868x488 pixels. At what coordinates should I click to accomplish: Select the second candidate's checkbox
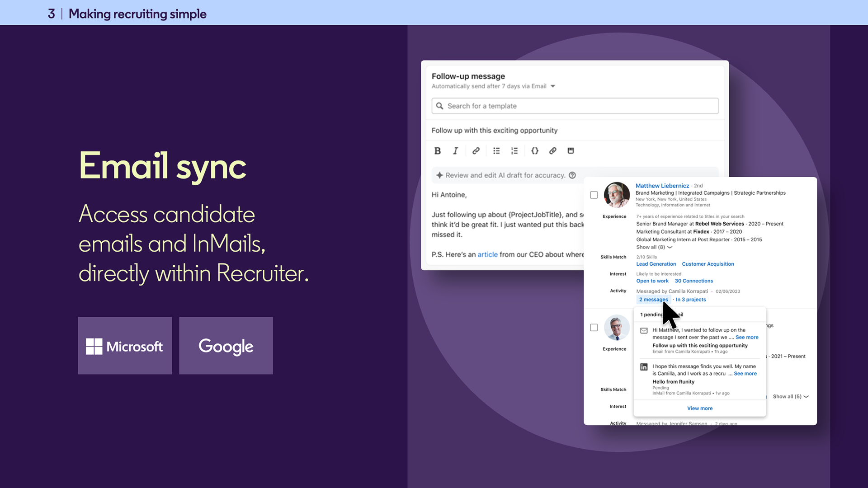594,328
